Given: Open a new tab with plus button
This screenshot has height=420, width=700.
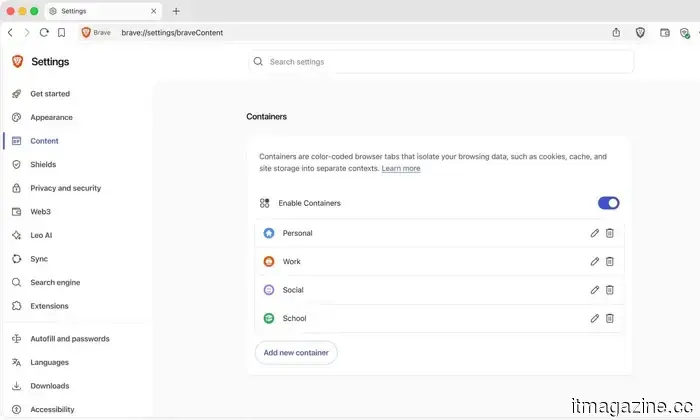Looking at the screenshot, I should 176,11.
